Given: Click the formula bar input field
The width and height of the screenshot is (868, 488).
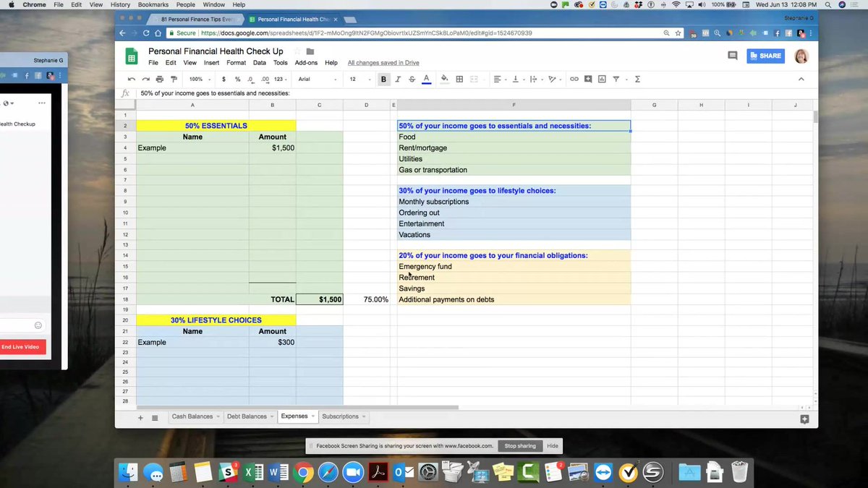Looking at the screenshot, I should click(477, 93).
